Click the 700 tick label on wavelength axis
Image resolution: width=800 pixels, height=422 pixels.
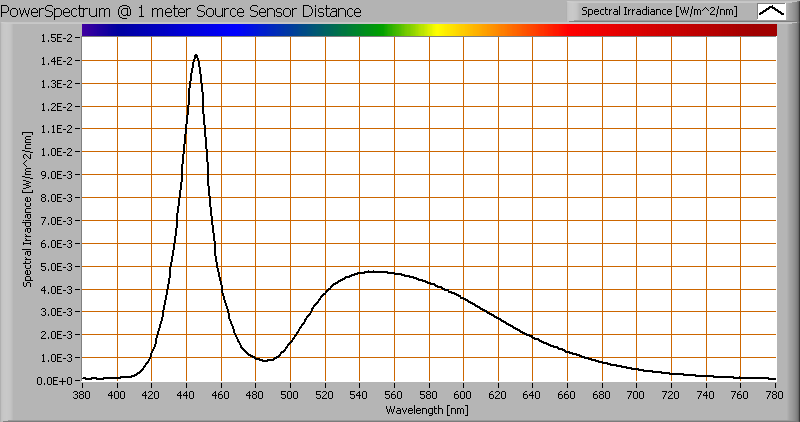click(637, 395)
